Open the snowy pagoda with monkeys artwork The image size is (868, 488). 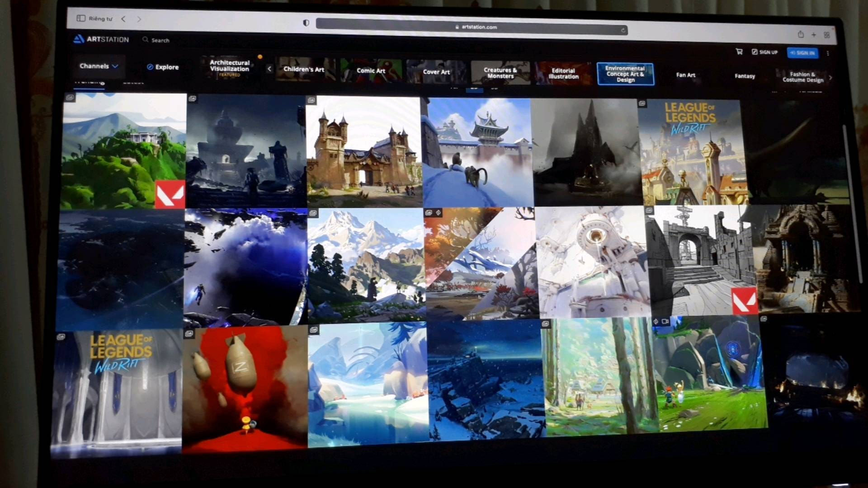478,152
